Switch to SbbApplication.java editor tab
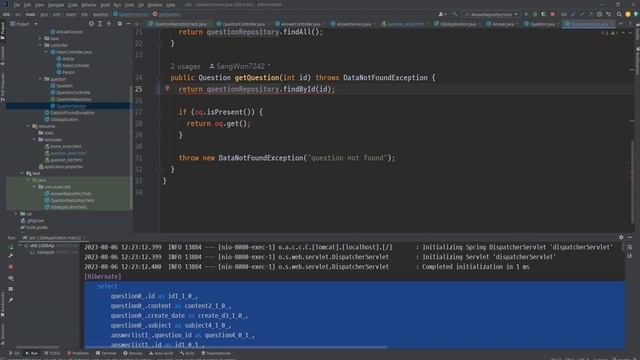 tap(458, 24)
